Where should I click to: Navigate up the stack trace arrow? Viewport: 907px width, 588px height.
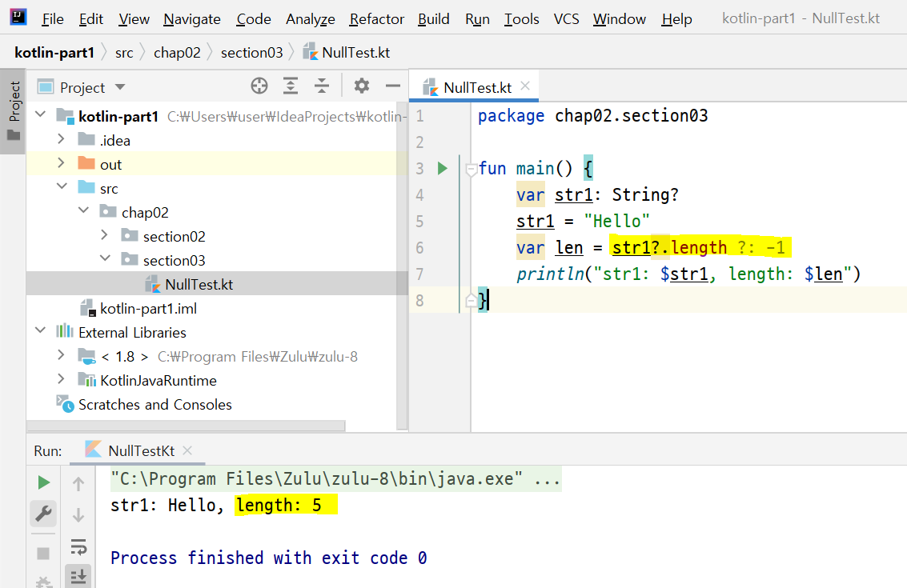coord(78,483)
